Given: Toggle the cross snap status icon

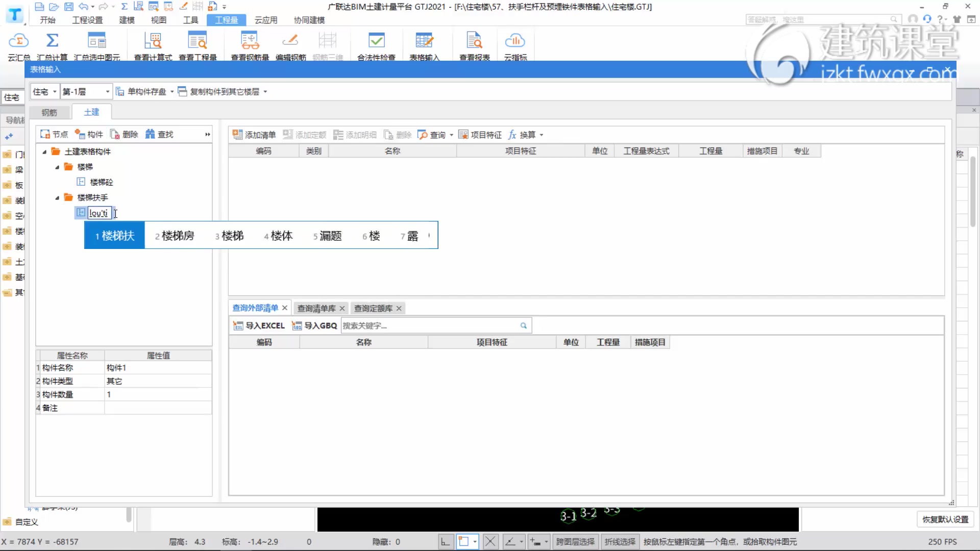Looking at the screenshot, I should point(490,542).
